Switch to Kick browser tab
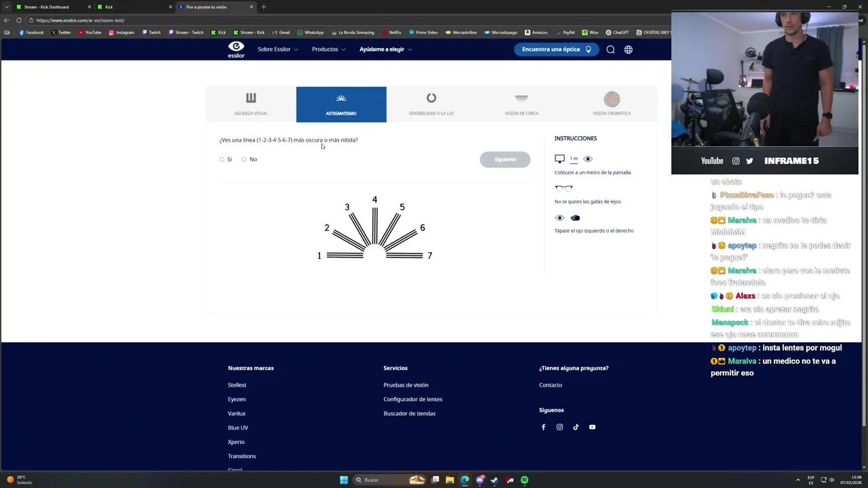The height and width of the screenshot is (488, 868). (x=134, y=7)
